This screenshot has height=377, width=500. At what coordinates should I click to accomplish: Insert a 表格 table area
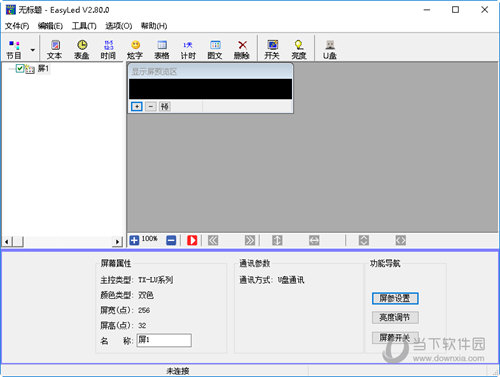point(162,49)
